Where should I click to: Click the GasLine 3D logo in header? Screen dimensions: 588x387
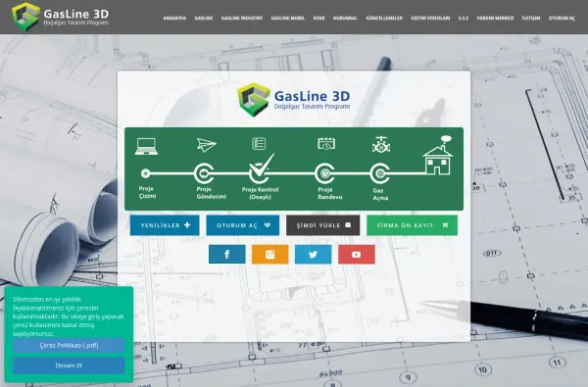coord(61,17)
